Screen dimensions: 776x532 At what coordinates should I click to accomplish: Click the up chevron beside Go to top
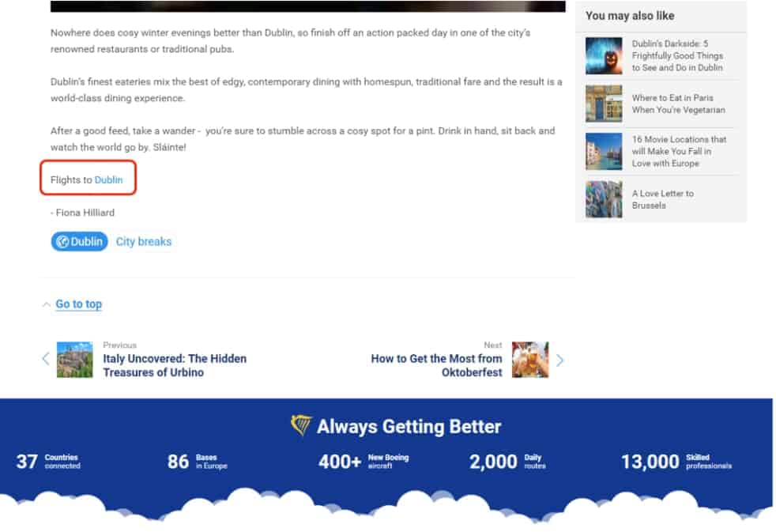pyautogui.click(x=46, y=304)
